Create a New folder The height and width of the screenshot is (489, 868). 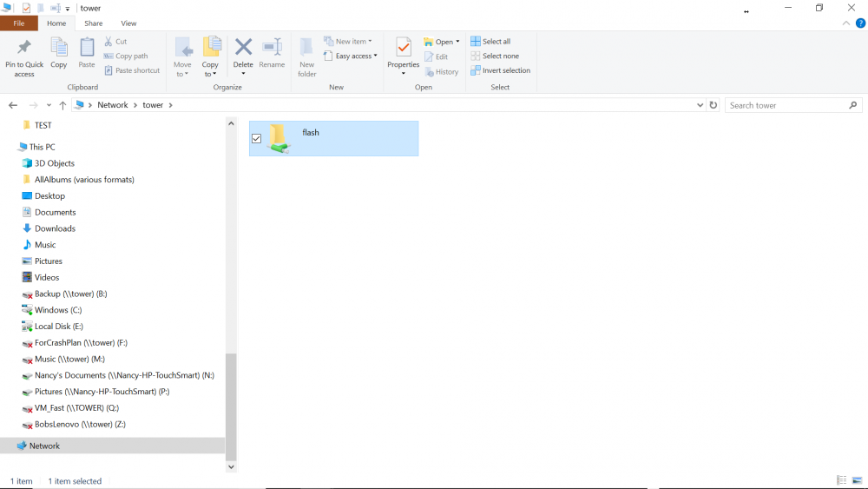pyautogui.click(x=306, y=57)
